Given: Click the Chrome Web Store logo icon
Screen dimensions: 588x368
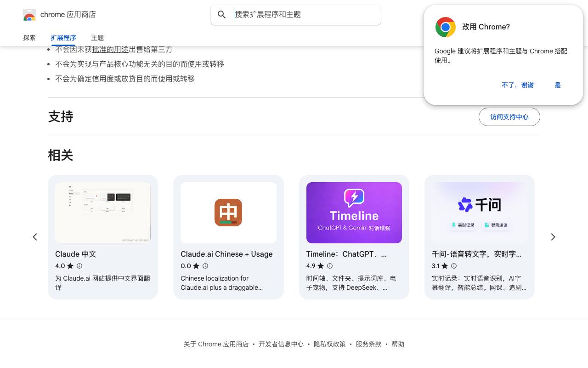Looking at the screenshot, I should pyautogui.click(x=29, y=15).
